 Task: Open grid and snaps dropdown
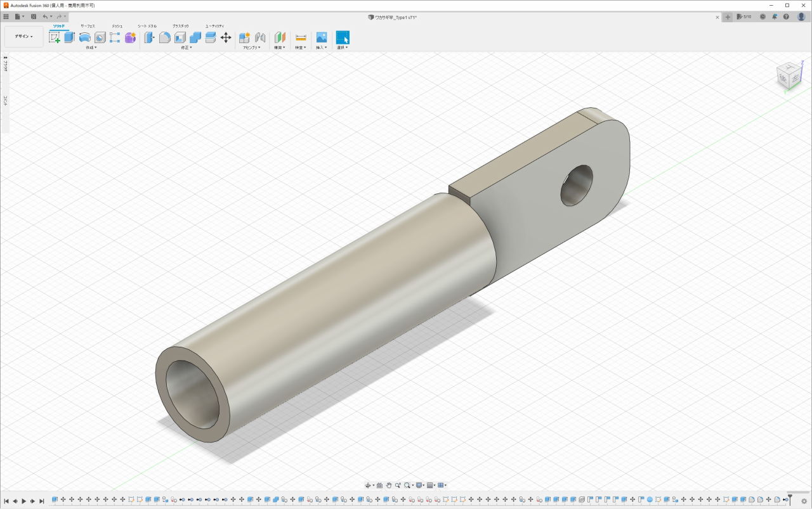(x=431, y=486)
